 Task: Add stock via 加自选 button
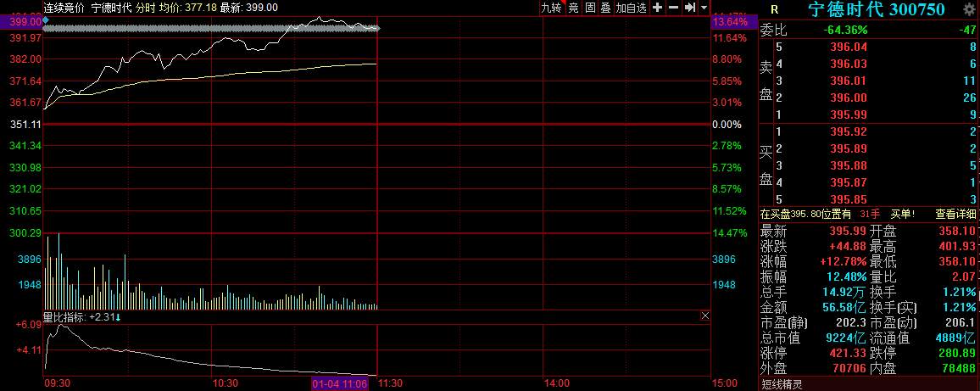[631, 8]
